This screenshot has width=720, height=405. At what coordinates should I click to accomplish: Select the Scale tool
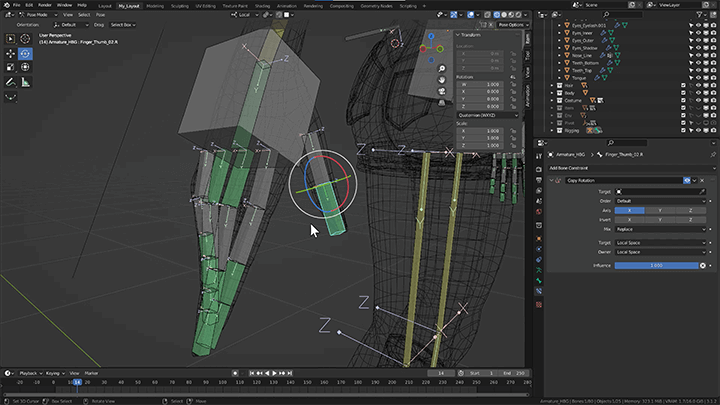pos(10,68)
